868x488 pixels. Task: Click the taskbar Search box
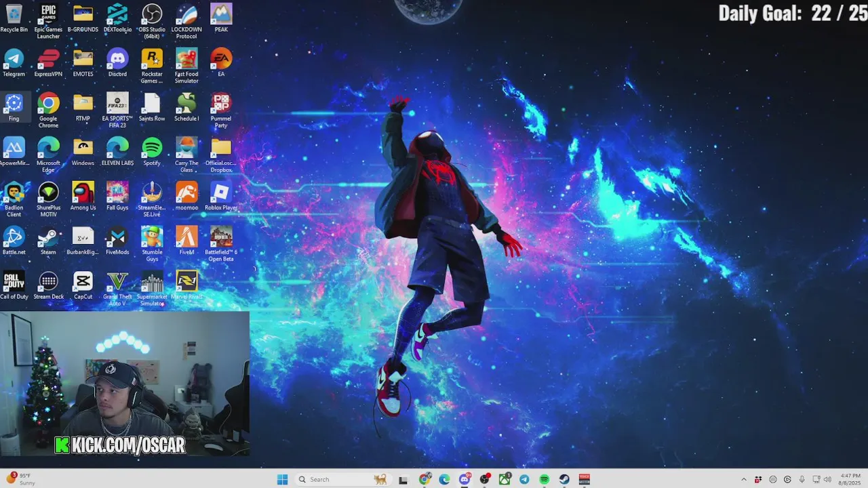click(x=343, y=479)
